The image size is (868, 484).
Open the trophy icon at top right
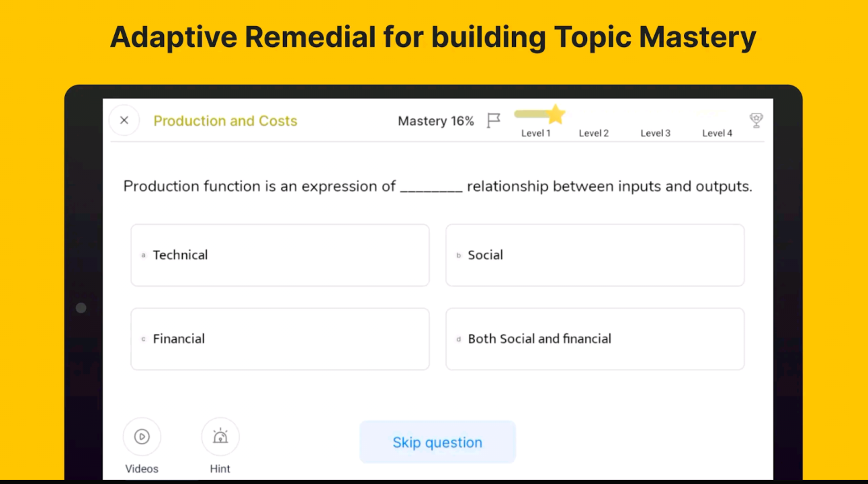(x=756, y=120)
